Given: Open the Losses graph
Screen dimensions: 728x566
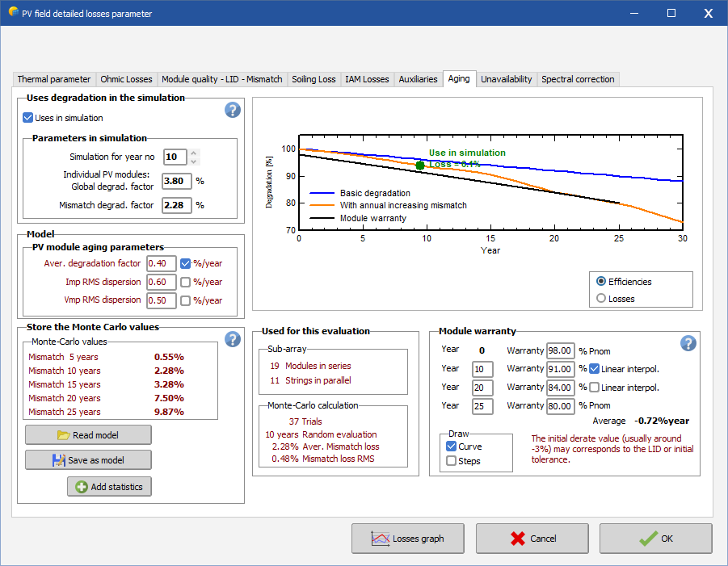Looking at the screenshot, I should pos(408,539).
